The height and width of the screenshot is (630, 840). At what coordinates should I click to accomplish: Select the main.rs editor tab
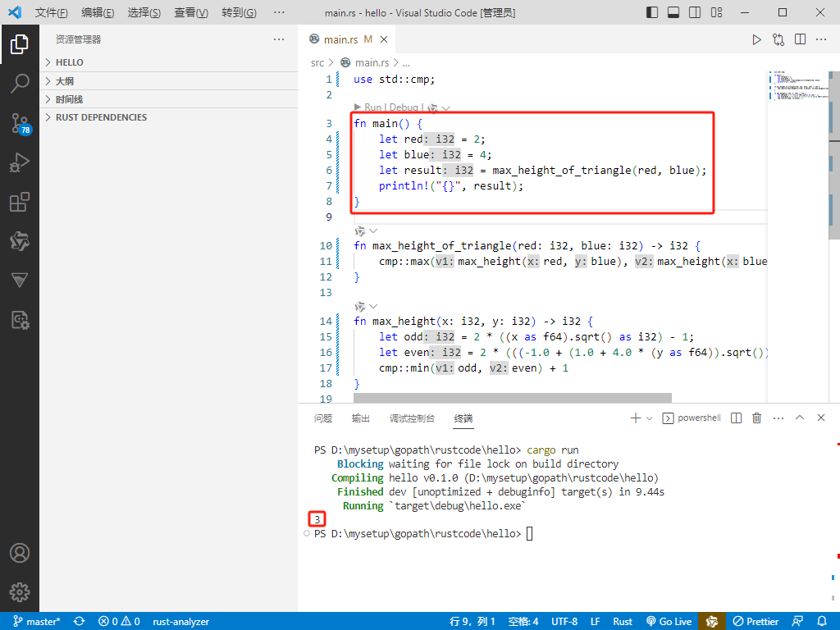[347, 39]
